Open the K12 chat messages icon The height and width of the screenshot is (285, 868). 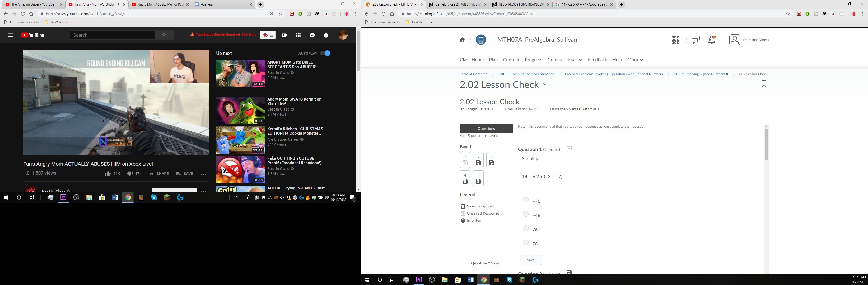[695, 40]
